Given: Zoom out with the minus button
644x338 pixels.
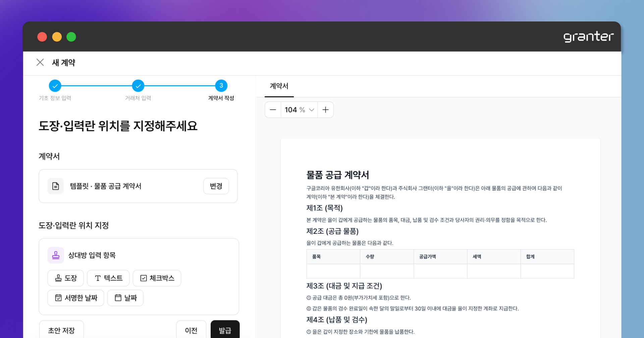Looking at the screenshot, I should tap(273, 110).
